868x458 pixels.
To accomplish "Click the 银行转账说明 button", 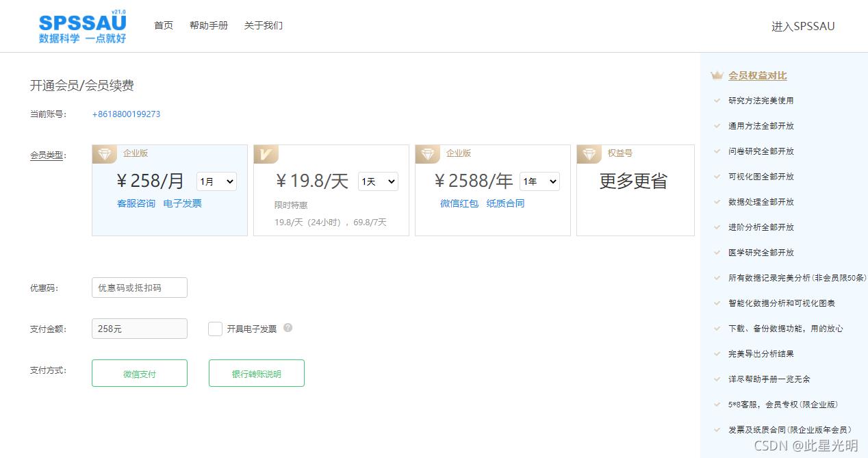I will click(256, 373).
